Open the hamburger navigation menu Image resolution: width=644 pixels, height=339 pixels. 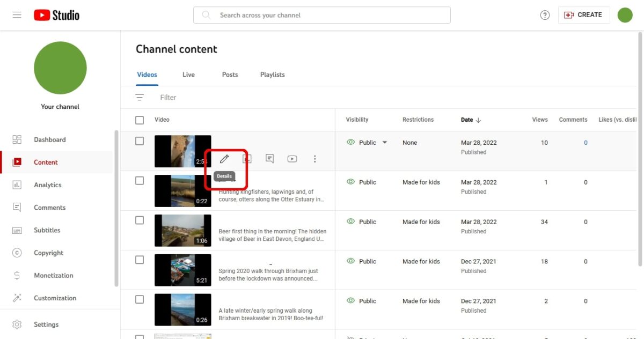[17, 15]
